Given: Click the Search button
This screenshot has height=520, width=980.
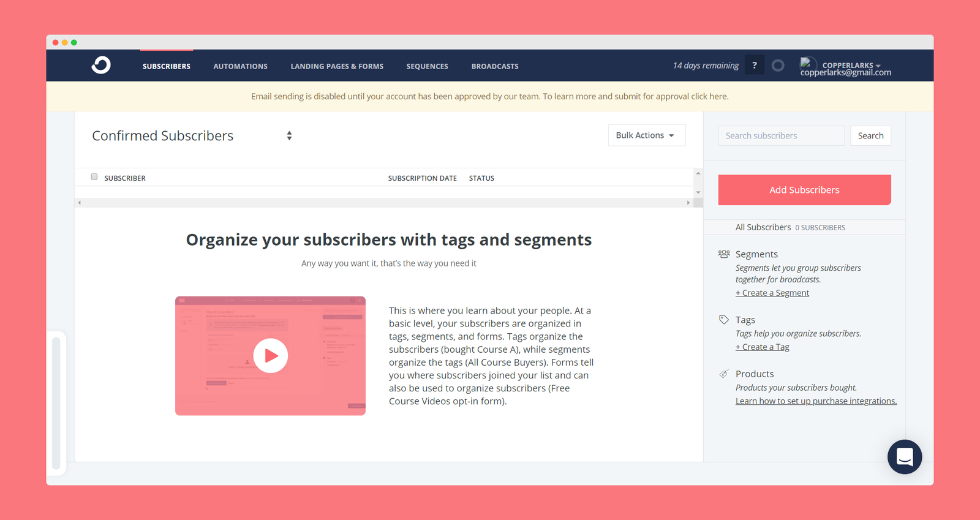Looking at the screenshot, I should click(871, 136).
